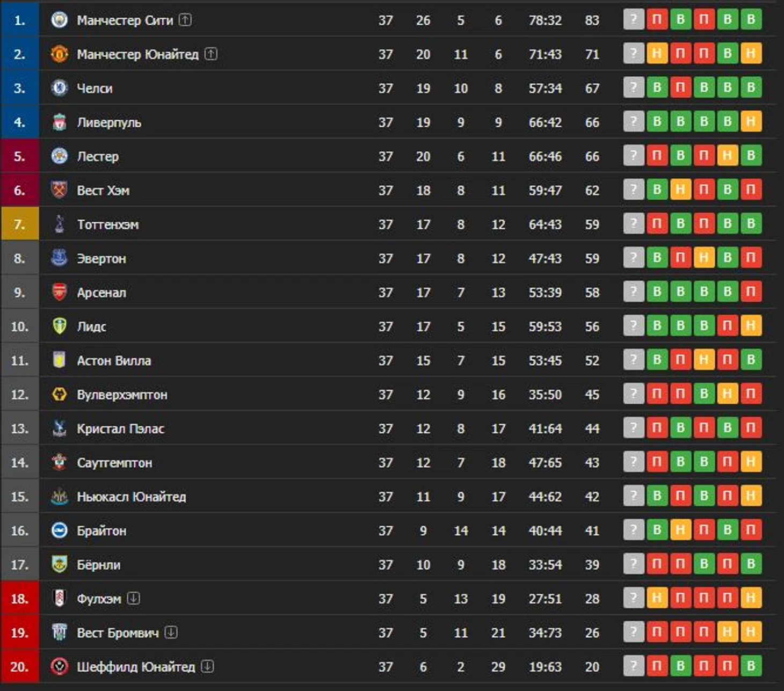
Task: Click the last orange Н result for Ливерпуль
Action: coord(751,121)
